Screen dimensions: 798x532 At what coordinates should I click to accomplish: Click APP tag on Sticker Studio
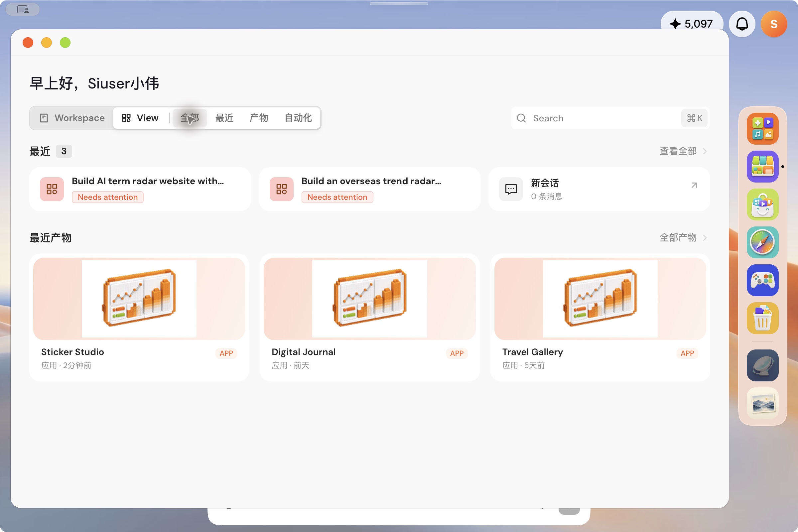point(226,353)
